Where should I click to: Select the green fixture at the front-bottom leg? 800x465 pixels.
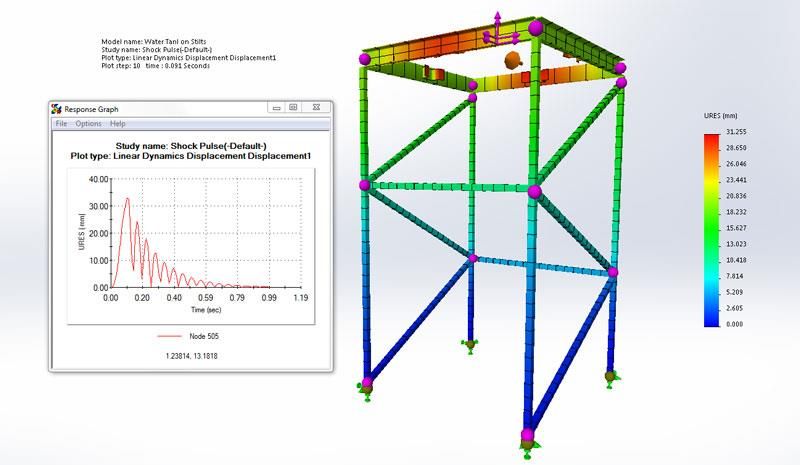click(527, 443)
